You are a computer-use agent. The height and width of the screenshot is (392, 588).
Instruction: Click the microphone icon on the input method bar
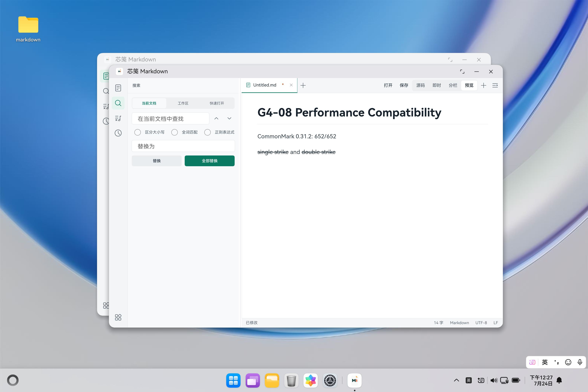click(580, 362)
